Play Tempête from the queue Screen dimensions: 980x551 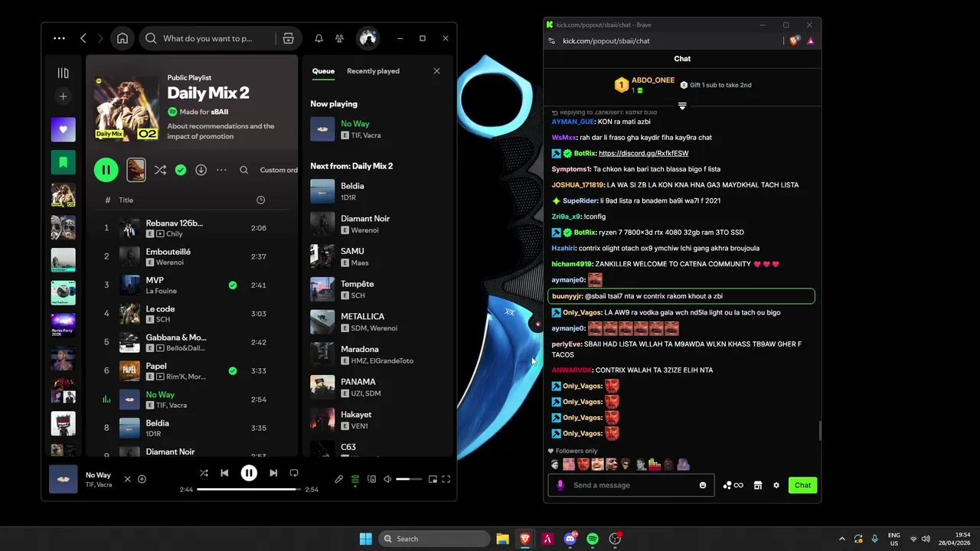[x=322, y=289]
